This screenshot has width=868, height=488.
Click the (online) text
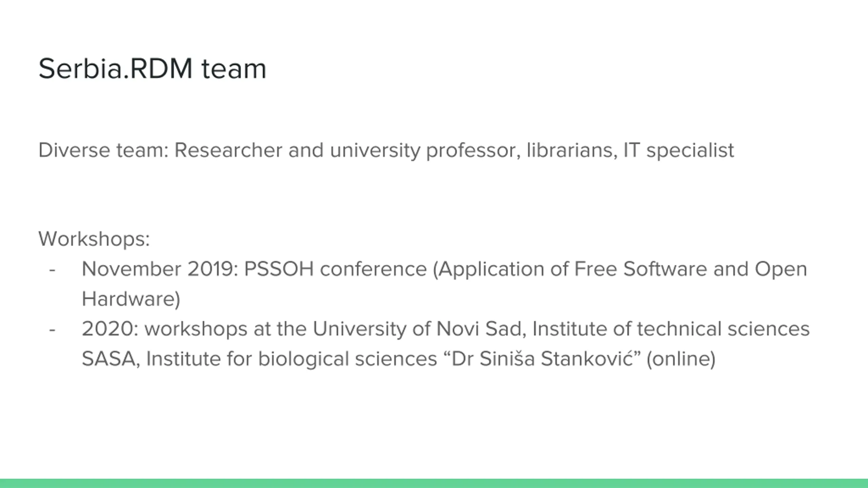[681, 359]
